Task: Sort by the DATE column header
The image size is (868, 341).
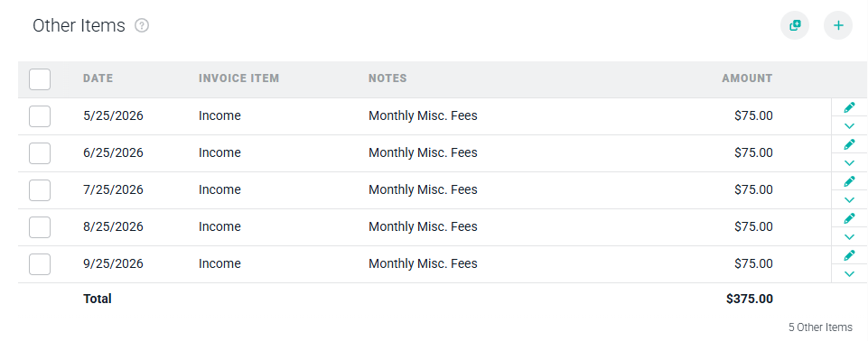Action: (98, 78)
